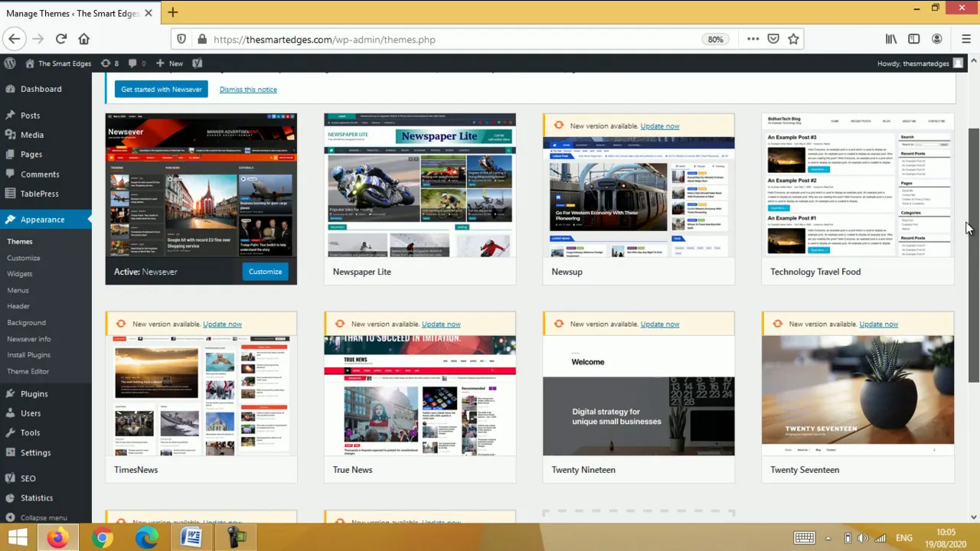Click the browser Forward arrow button
980x551 pixels.
pyautogui.click(x=38, y=39)
